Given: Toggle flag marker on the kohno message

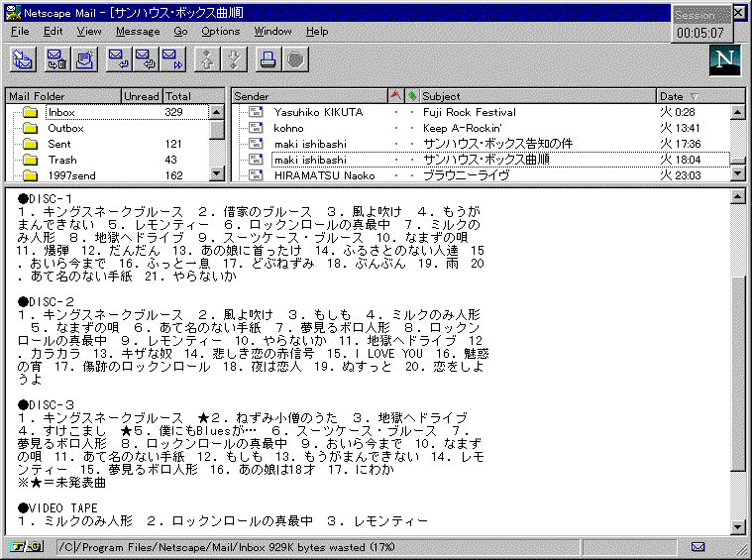Looking at the screenshot, I should tap(396, 128).
